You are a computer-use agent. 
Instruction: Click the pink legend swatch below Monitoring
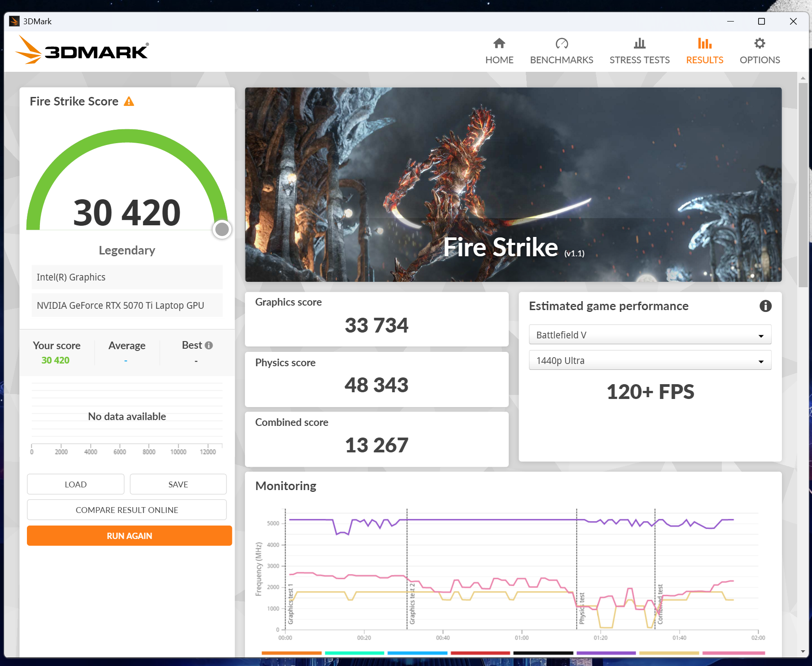coord(733,653)
